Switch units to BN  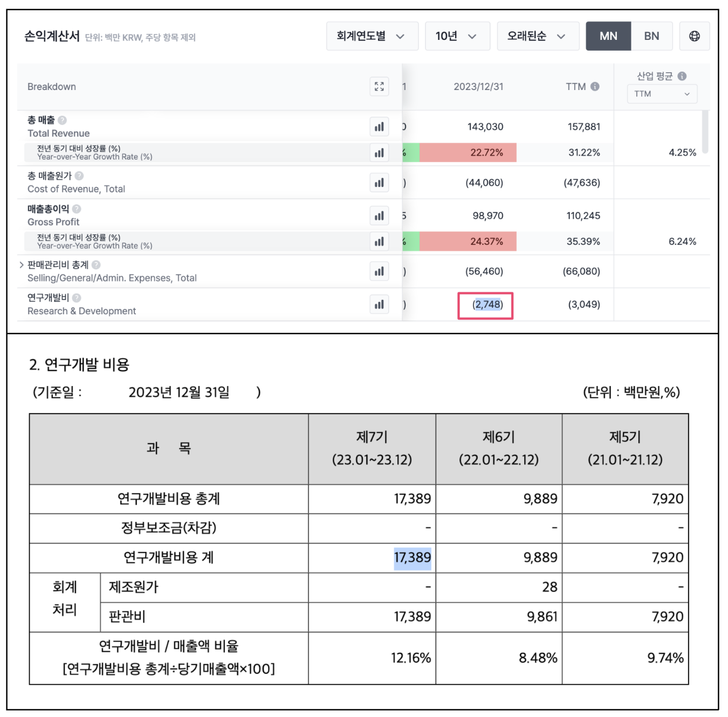(651, 36)
